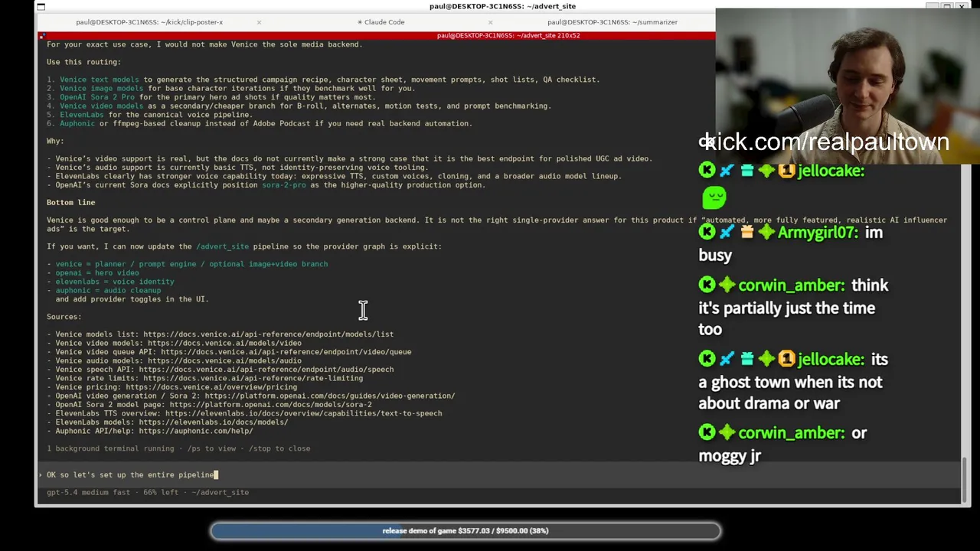
Task: Focus the prompt input 'OK so let's set up'
Action: pos(498,474)
